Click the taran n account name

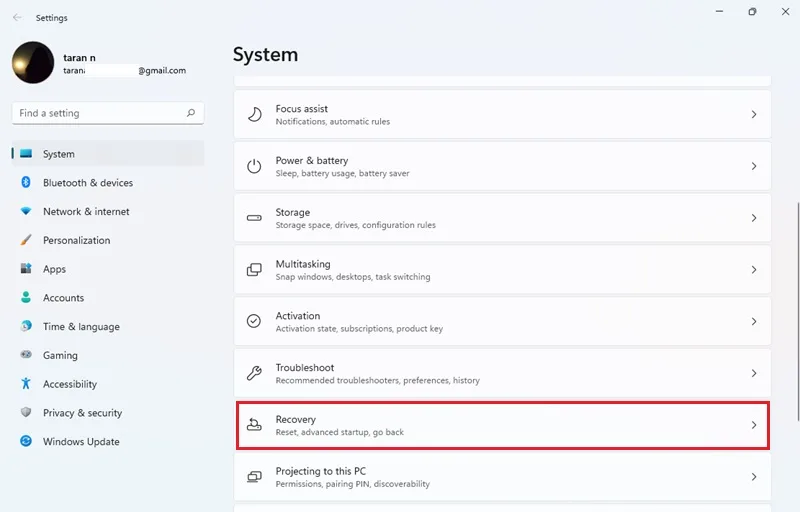(x=79, y=58)
